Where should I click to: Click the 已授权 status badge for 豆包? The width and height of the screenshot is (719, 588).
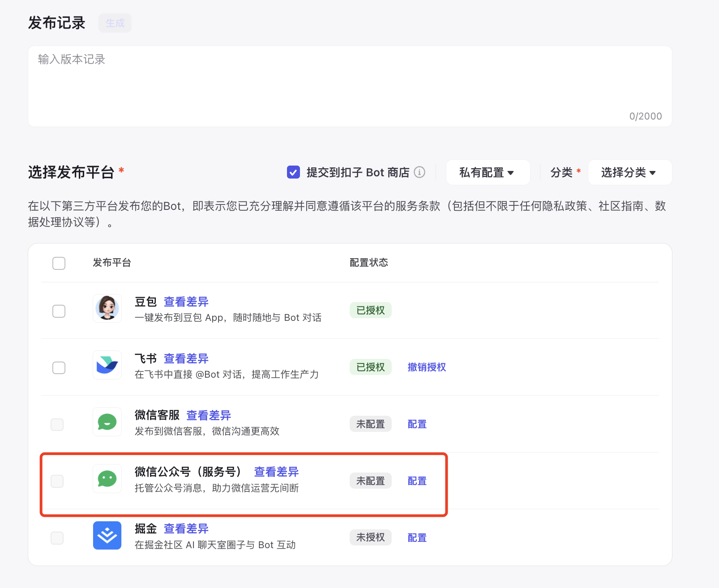click(370, 310)
